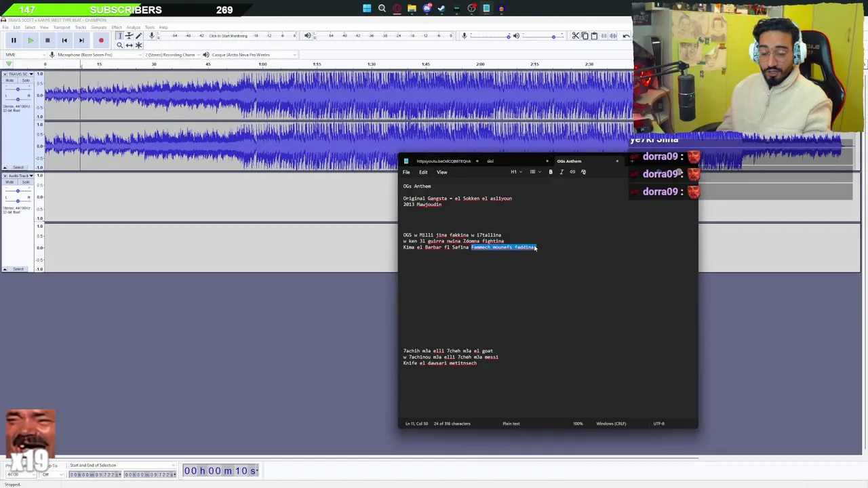Viewport: 868px width, 488px height.
Task: Open the Audacity Effect menu
Action: point(117,27)
